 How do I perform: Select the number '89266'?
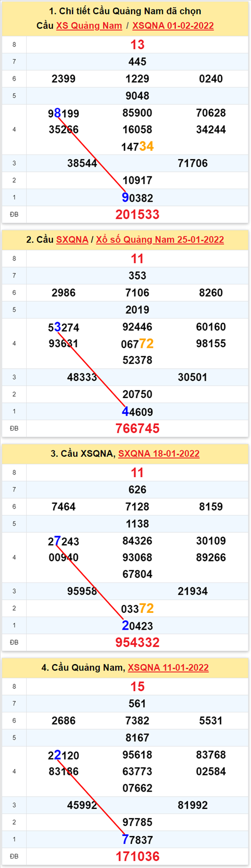211,557
